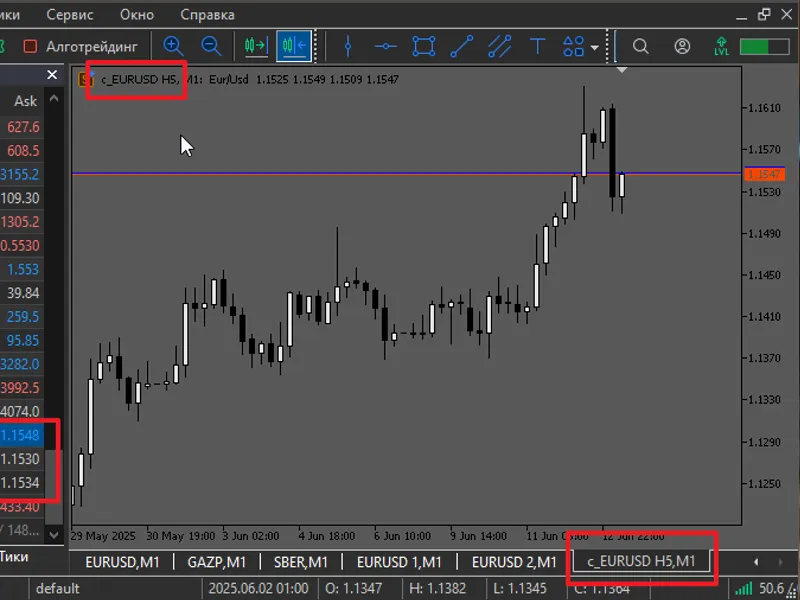Switch to the EURUSD 1,M1 chart tab
Image resolution: width=800 pixels, height=600 pixels.
(x=399, y=562)
